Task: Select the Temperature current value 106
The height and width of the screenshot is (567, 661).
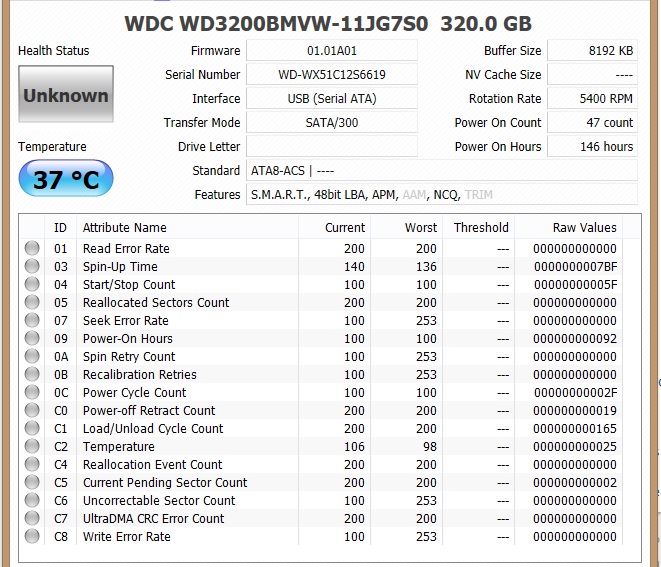Action: point(354,447)
